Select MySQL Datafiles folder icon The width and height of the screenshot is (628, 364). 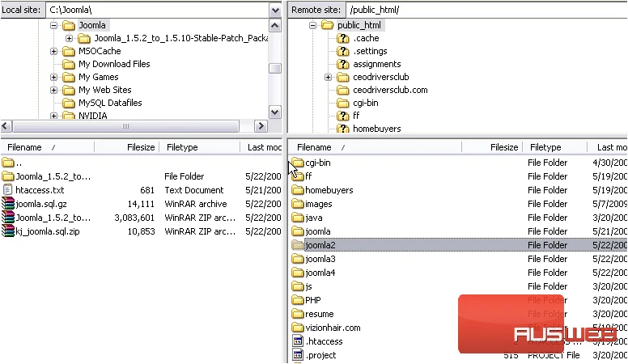69,103
